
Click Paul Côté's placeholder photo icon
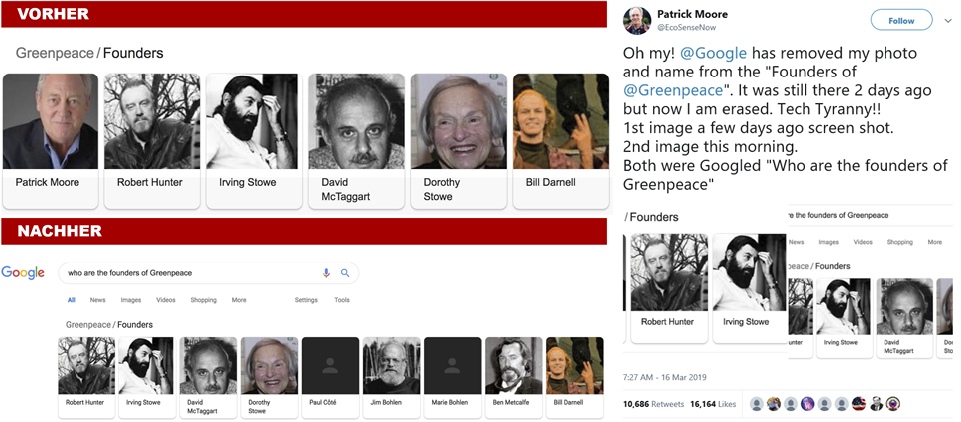[x=330, y=366]
